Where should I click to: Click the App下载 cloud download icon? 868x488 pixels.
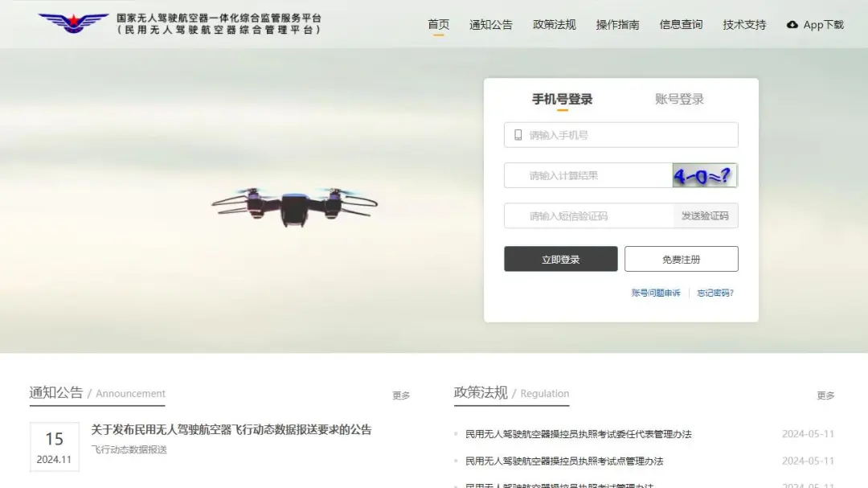coord(792,24)
